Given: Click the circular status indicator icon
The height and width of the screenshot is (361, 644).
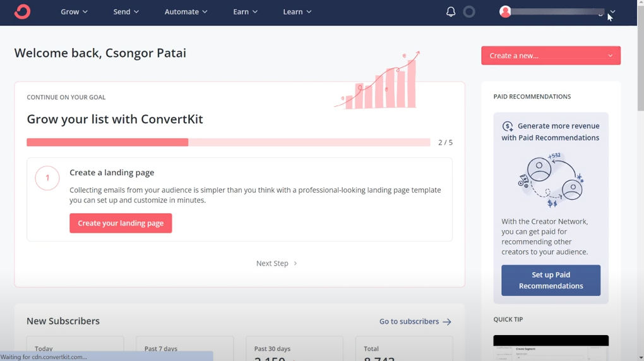Looking at the screenshot, I should pos(469,11).
